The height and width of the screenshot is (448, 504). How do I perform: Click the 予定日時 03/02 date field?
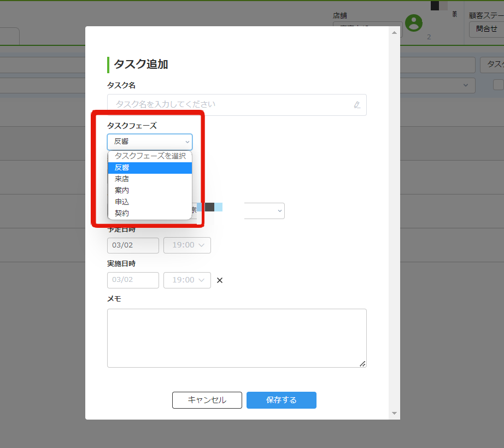coord(133,245)
